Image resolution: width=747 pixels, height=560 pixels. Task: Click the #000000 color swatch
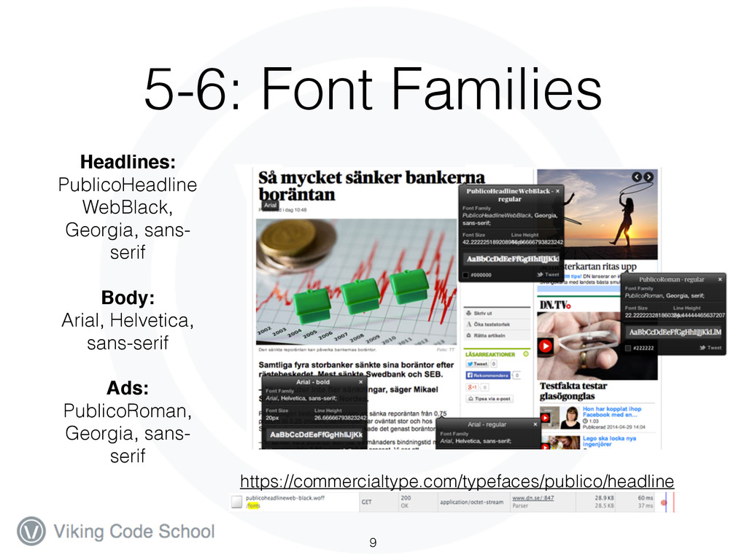pyautogui.click(x=466, y=275)
